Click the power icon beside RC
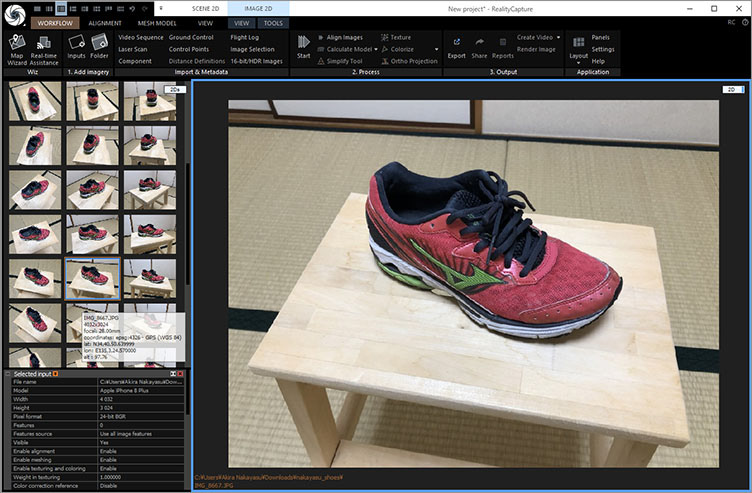752x493 pixels. (x=745, y=23)
